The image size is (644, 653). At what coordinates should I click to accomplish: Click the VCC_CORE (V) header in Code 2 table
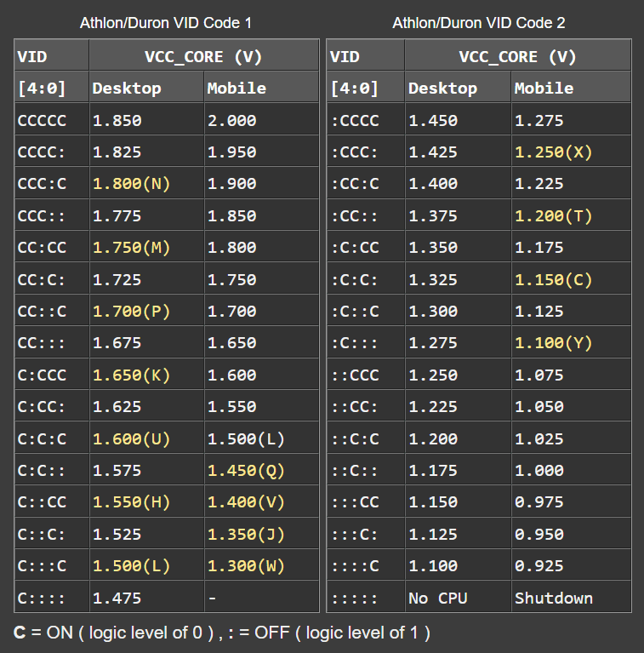(517, 57)
